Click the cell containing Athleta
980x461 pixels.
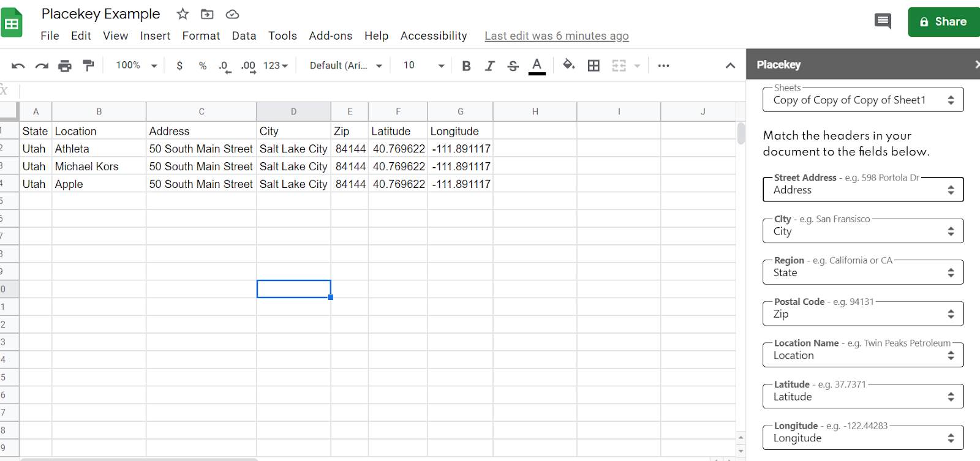[99, 149]
